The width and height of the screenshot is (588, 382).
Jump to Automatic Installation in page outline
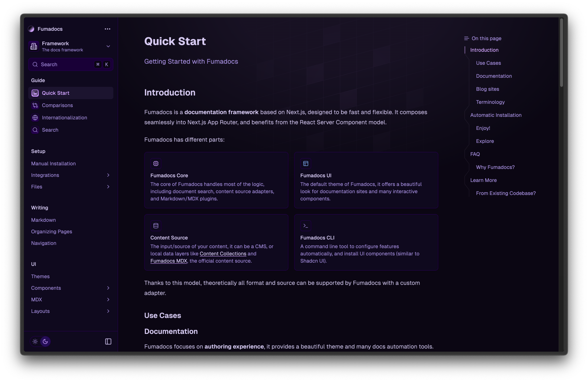496,115
